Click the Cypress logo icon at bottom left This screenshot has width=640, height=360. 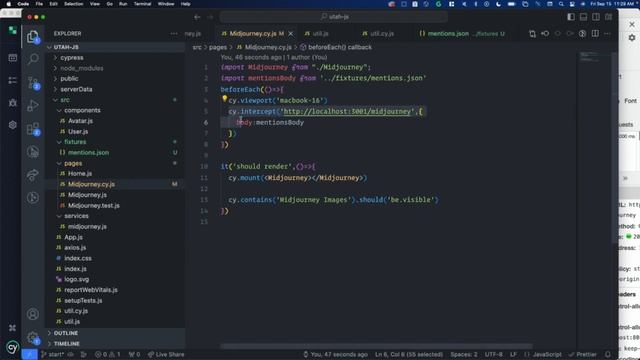12,347
